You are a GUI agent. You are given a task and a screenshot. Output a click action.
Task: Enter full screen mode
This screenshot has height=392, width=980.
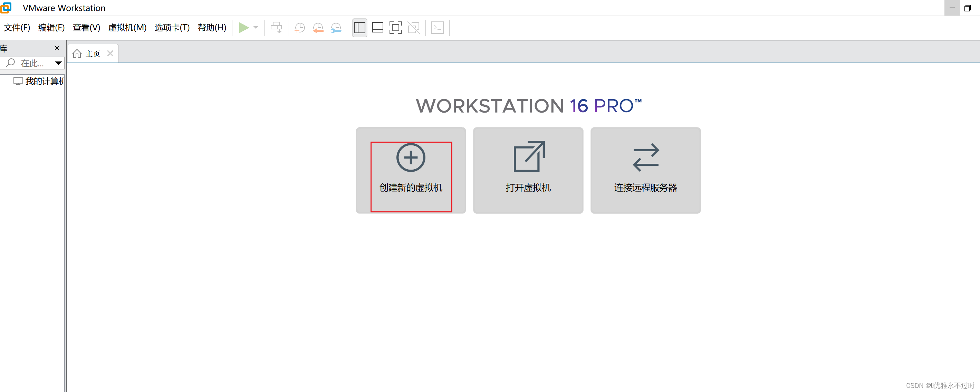tap(396, 27)
